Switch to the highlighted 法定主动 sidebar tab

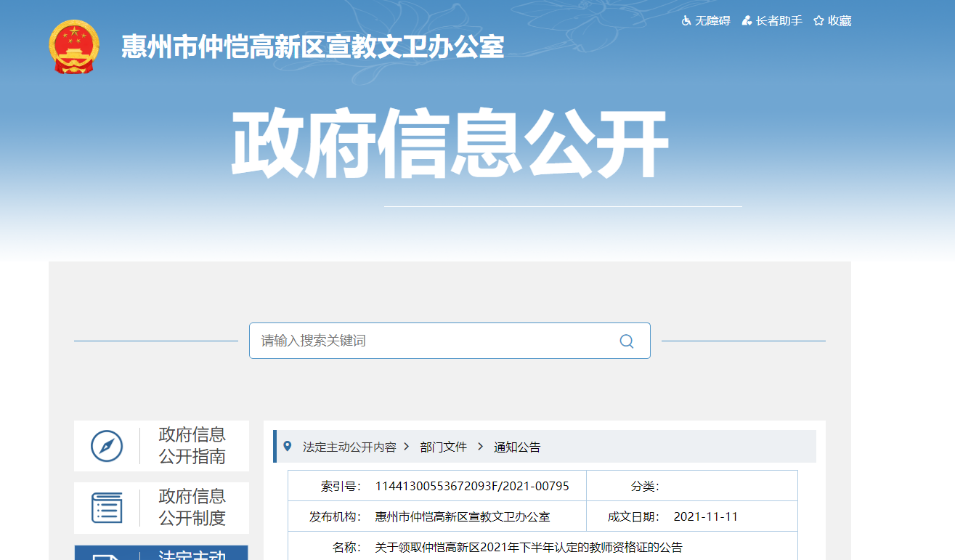[161, 553]
